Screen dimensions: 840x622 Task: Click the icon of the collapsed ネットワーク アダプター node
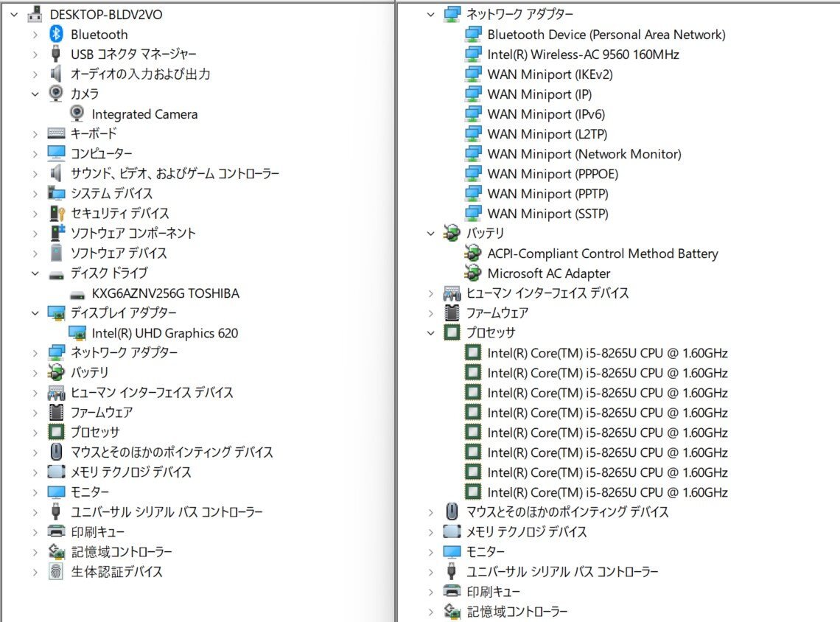click(x=56, y=352)
